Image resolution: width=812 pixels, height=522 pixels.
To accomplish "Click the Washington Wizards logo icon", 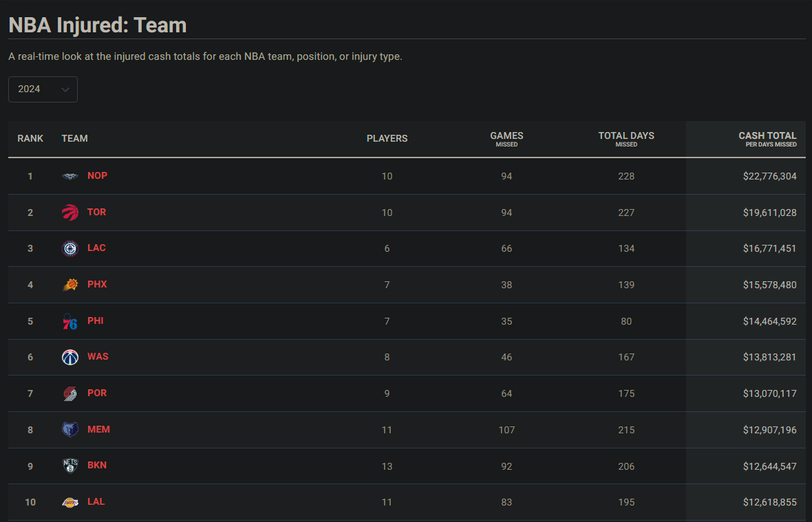I will (x=70, y=357).
